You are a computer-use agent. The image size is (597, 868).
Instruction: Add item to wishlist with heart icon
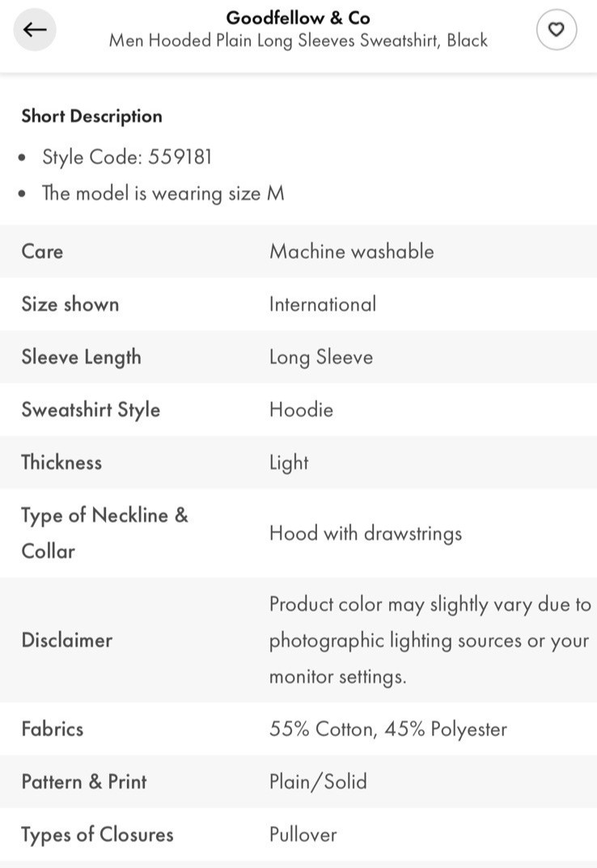[x=556, y=30]
